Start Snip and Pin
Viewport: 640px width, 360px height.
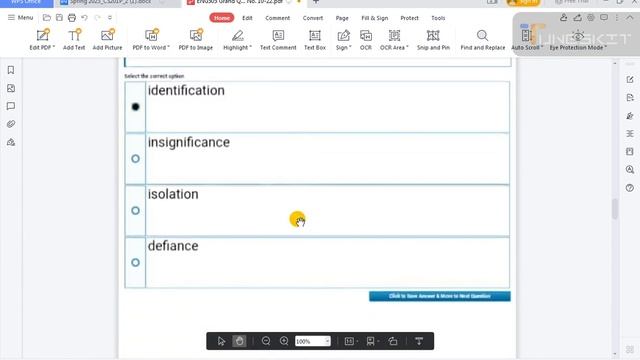(433, 40)
